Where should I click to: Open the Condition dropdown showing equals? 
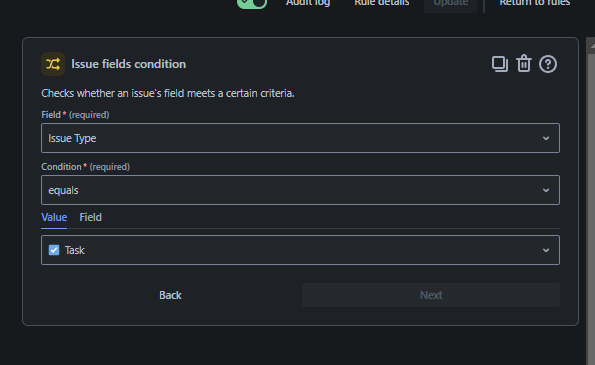coord(300,190)
